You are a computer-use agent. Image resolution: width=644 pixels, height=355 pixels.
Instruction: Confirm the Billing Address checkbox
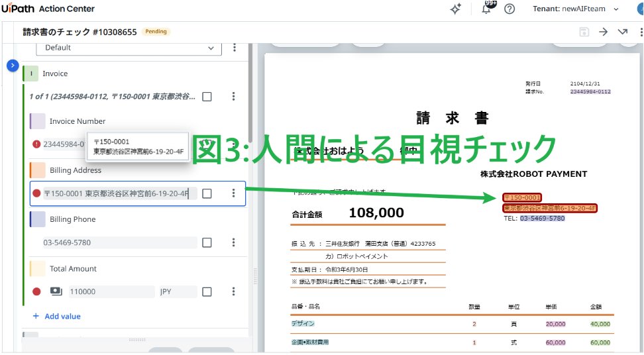click(207, 193)
